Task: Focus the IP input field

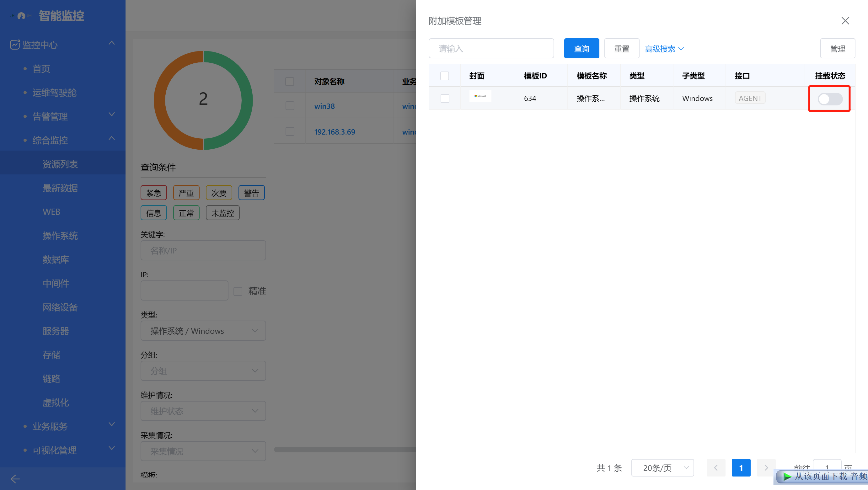Action: pyautogui.click(x=184, y=290)
